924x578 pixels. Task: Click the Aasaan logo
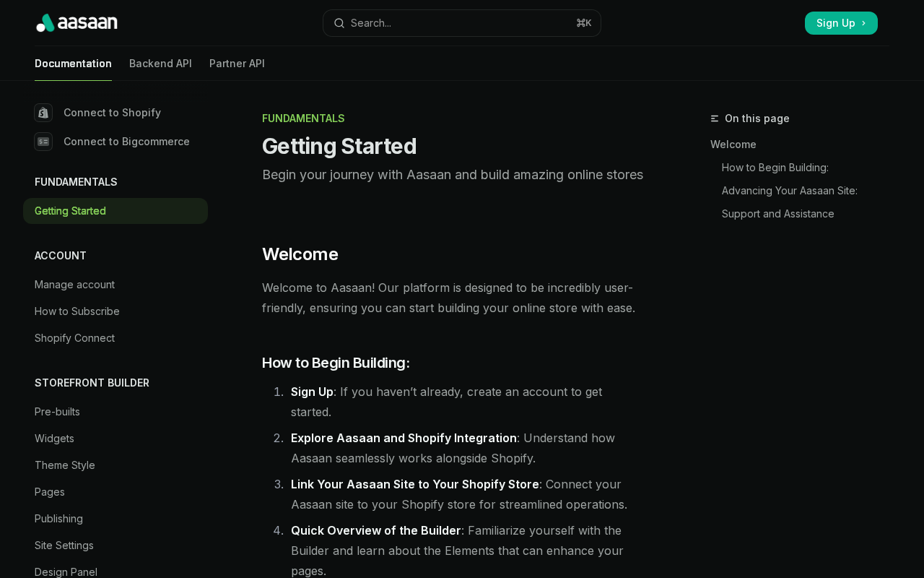pyautogui.click(x=77, y=23)
